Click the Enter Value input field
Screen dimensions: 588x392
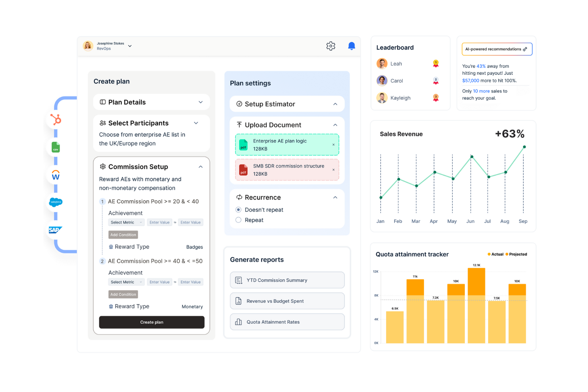(x=159, y=222)
